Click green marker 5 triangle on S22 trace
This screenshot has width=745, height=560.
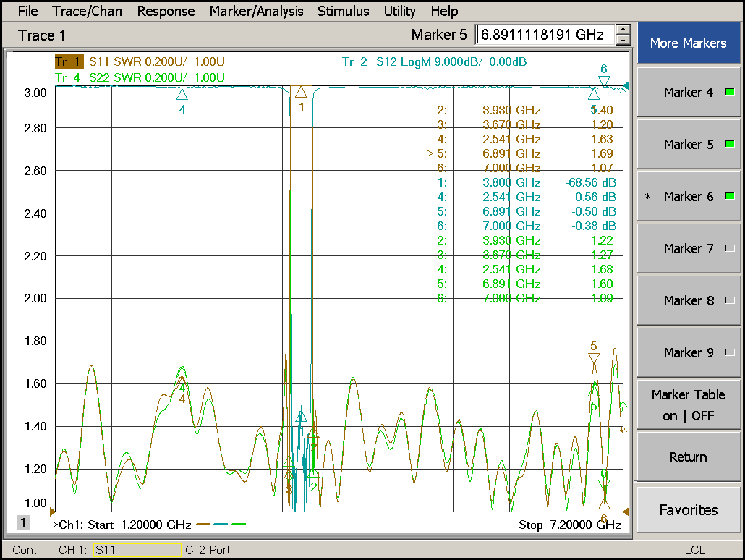(x=593, y=391)
